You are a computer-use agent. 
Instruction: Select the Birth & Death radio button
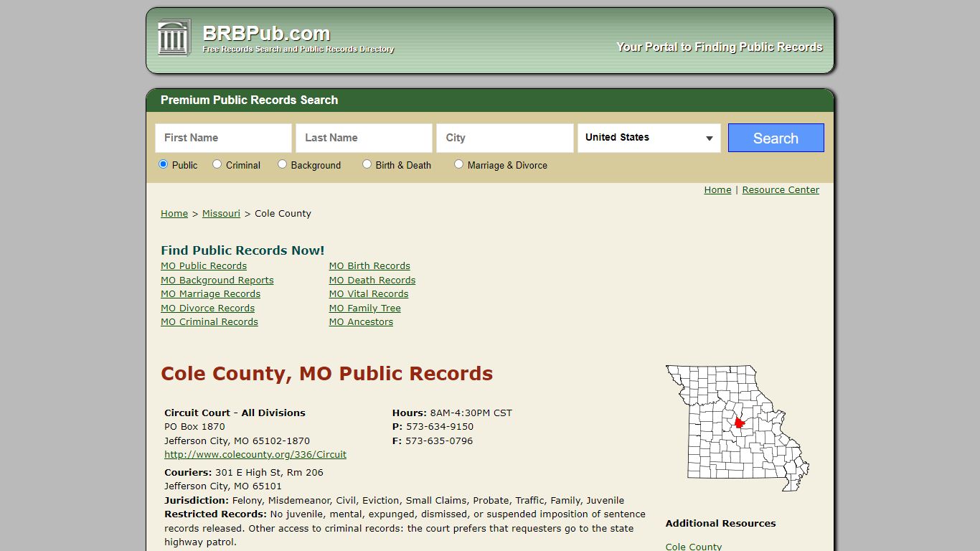(x=367, y=164)
